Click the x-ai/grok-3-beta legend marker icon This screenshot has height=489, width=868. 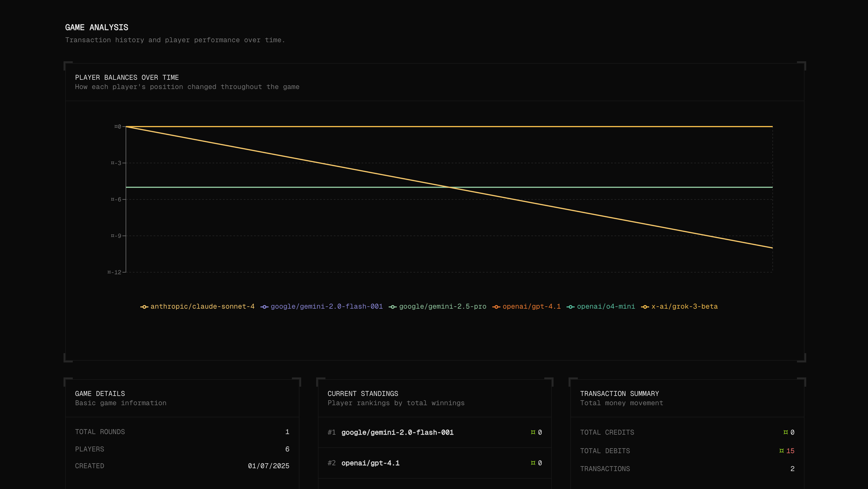pos(645,307)
